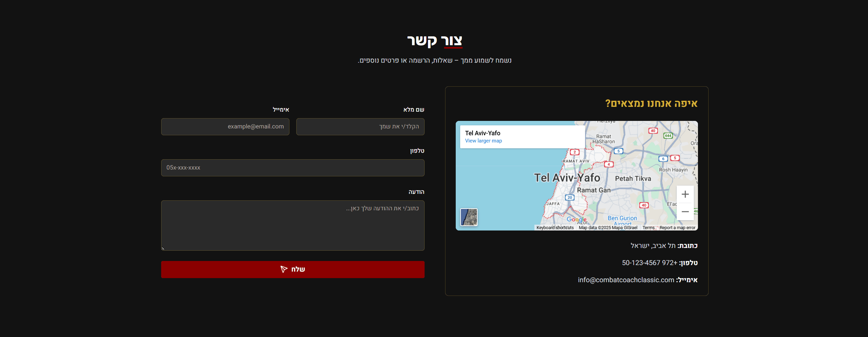Click the red שלח submit button
This screenshot has height=337, width=868.
(293, 270)
